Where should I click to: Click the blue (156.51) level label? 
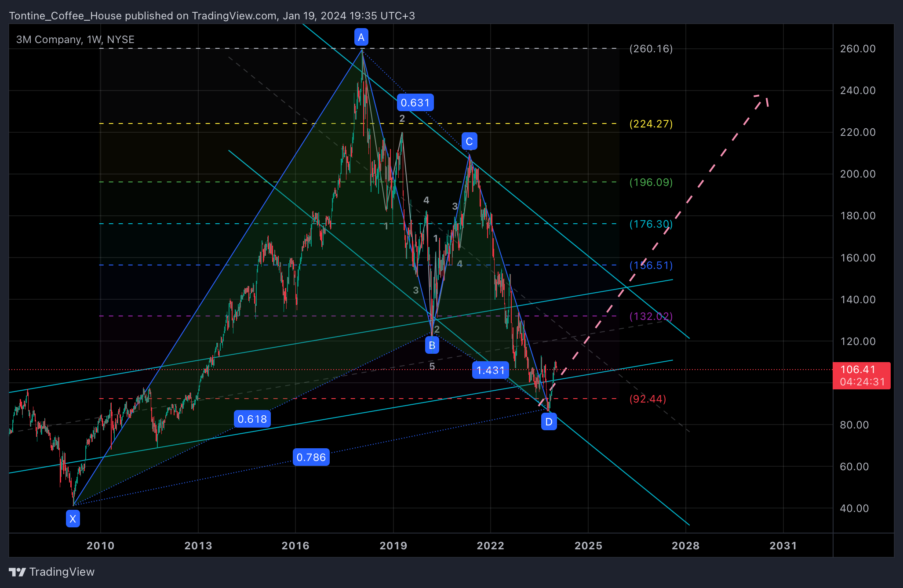click(651, 265)
